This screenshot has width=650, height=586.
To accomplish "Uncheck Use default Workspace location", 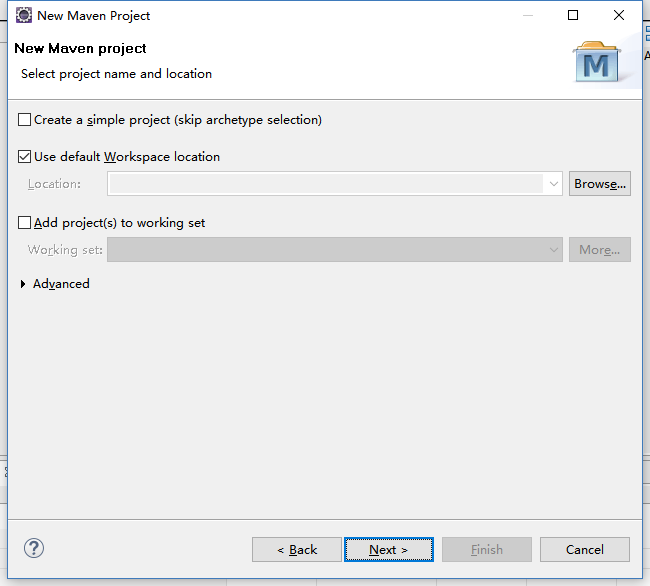I will pos(24,157).
